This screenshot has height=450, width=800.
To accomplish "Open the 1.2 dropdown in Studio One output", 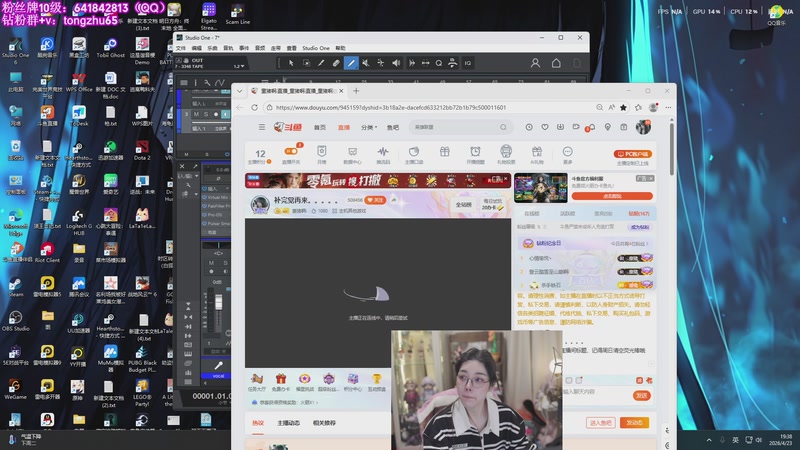I will [238, 66].
